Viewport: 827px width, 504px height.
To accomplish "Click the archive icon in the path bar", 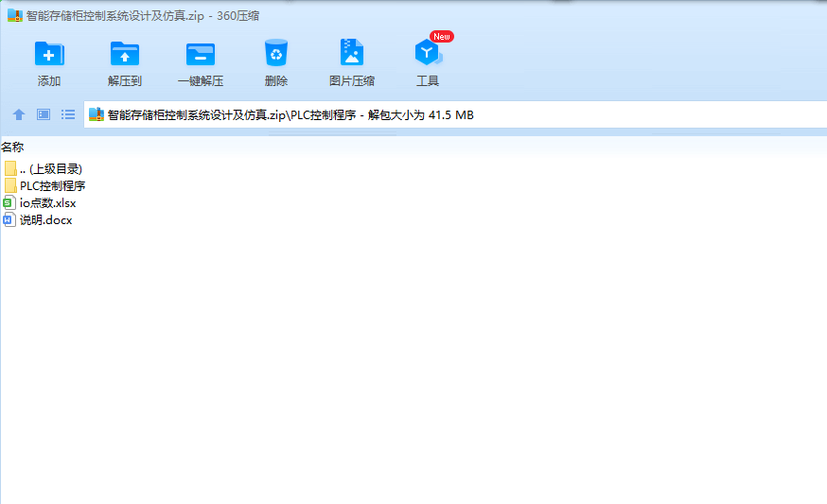I will [96, 114].
